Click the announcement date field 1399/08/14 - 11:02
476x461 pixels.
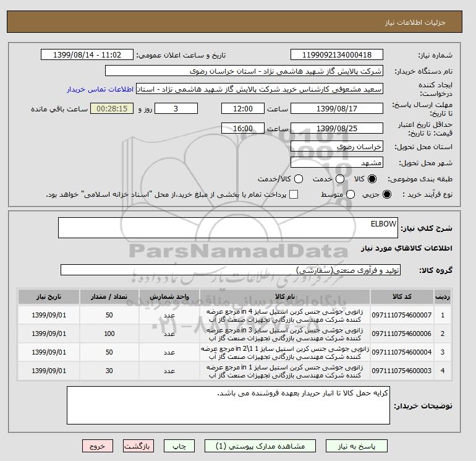[x=87, y=54]
